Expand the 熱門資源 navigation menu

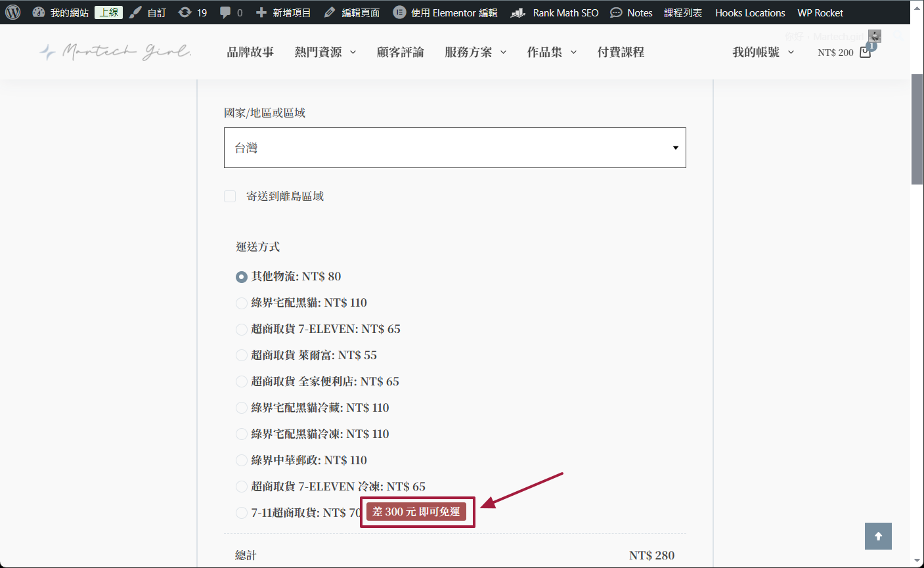pyautogui.click(x=325, y=53)
